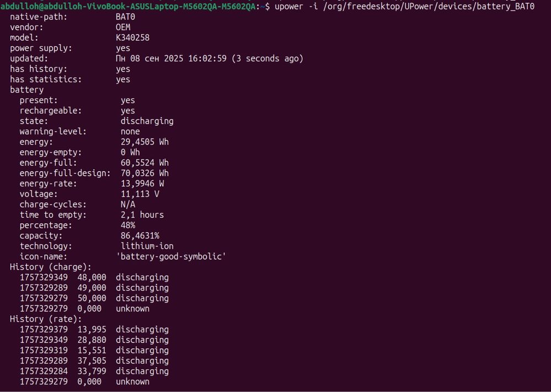The width and height of the screenshot is (551, 392).
Task: Click the energy-full-design value 70,0326 Wh
Action: click(x=145, y=173)
